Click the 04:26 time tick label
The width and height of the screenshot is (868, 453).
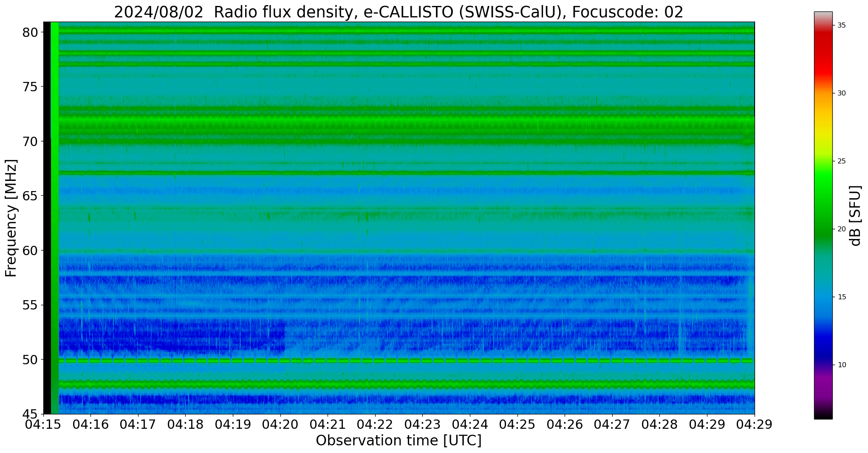(x=565, y=424)
